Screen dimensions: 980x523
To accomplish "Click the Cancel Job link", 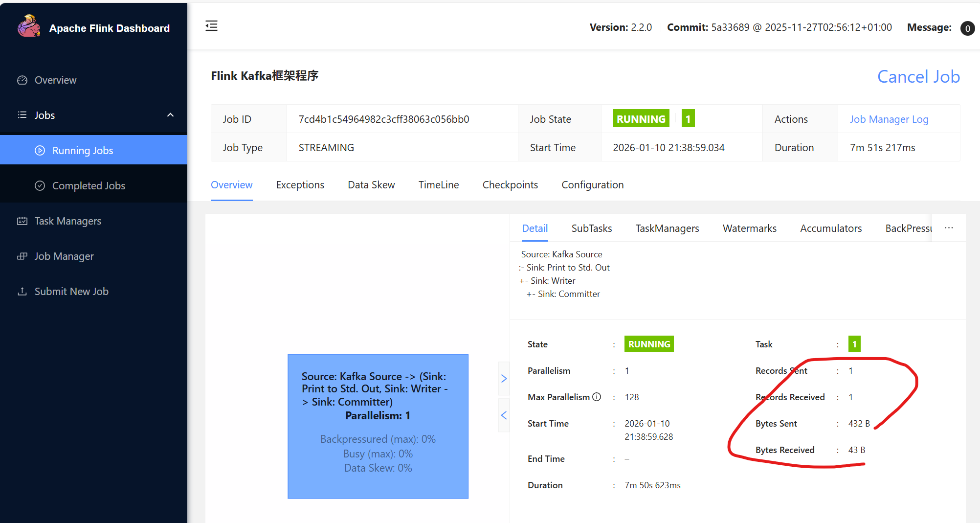I will (x=918, y=77).
